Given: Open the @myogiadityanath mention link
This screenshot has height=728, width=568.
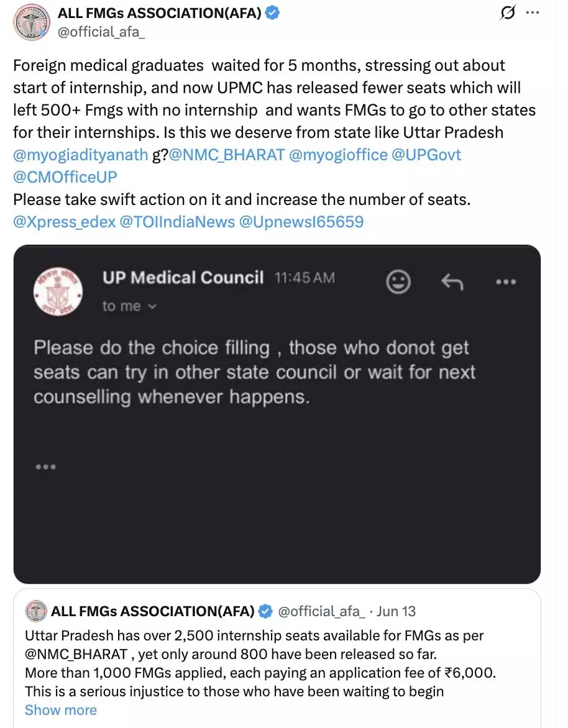Looking at the screenshot, I should pyautogui.click(x=80, y=155).
